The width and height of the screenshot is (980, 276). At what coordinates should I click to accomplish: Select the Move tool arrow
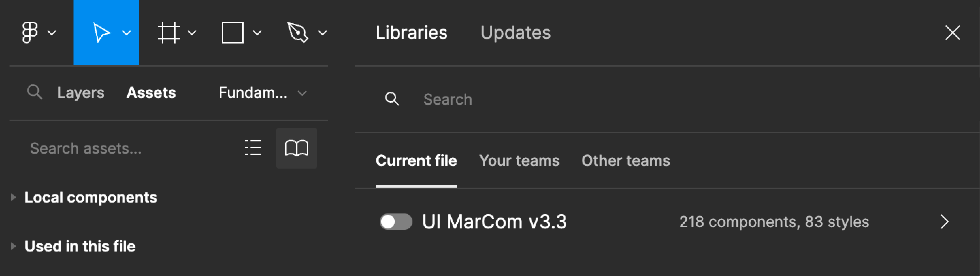click(x=101, y=32)
